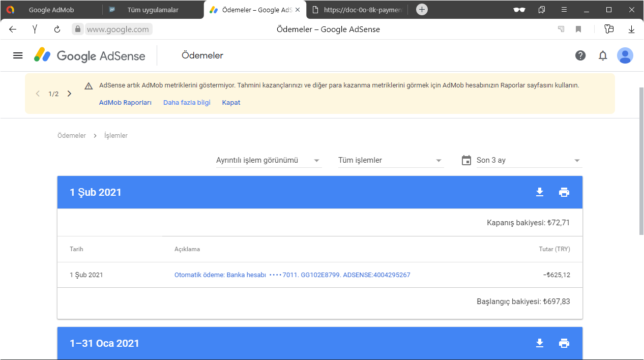Open the help question mark icon
This screenshot has width=644, height=360.
click(580, 55)
